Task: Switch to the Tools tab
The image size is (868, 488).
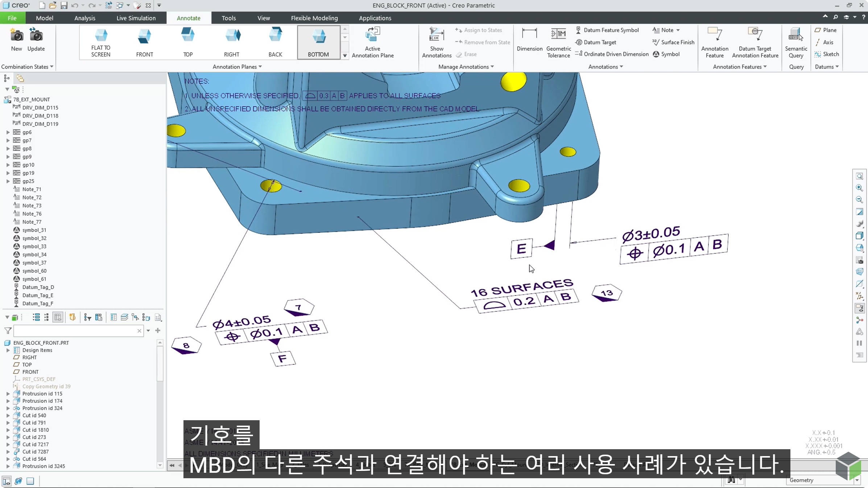Action: [229, 18]
